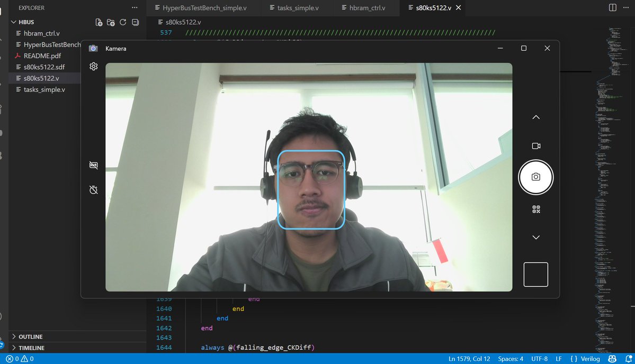635x364 pixels.
Task: Click the end keyword on line 1642
Action: (207, 328)
